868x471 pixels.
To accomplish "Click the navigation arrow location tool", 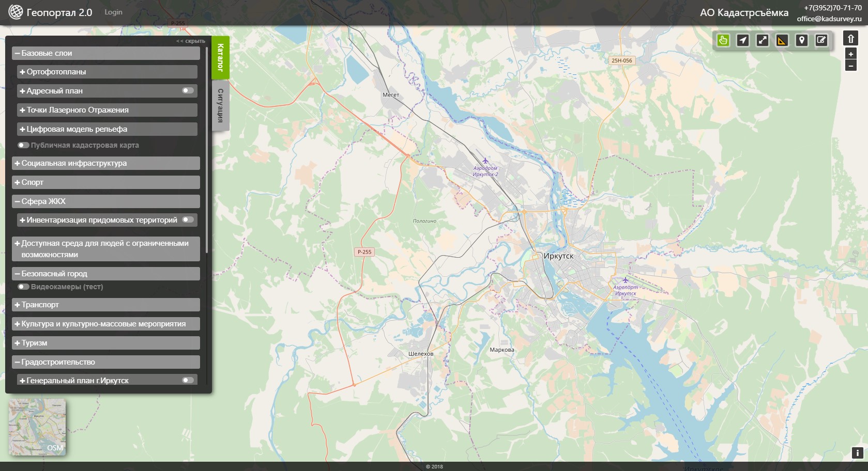I will [x=742, y=40].
